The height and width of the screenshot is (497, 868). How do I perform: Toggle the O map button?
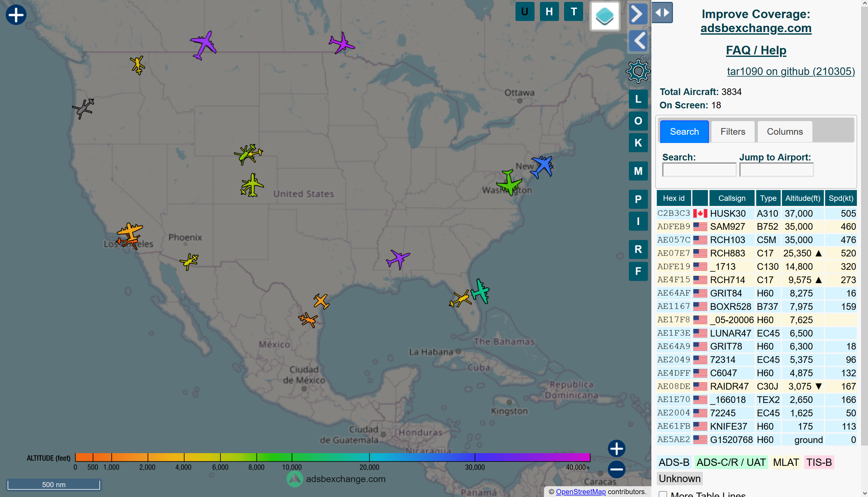tap(638, 121)
